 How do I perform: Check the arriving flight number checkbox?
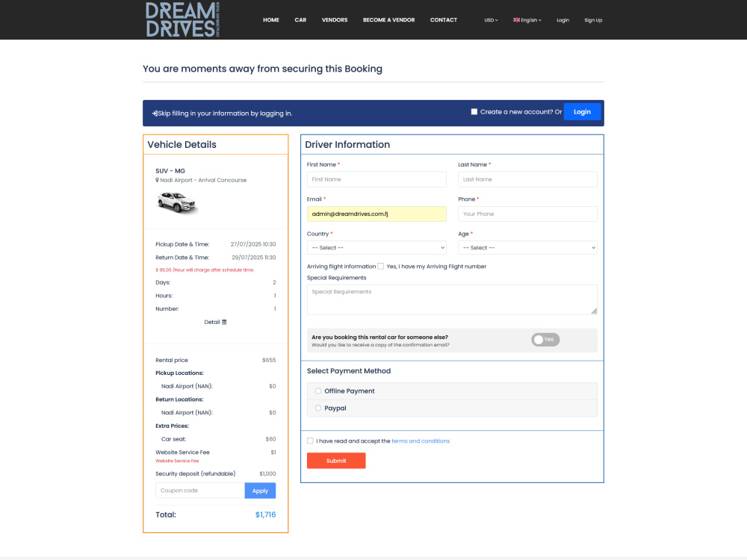coord(381,267)
